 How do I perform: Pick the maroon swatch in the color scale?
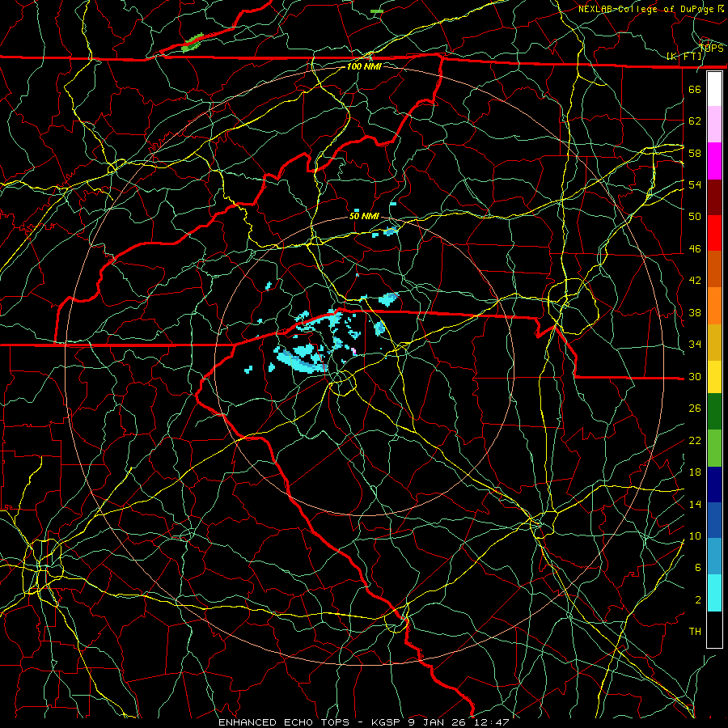pos(714,197)
